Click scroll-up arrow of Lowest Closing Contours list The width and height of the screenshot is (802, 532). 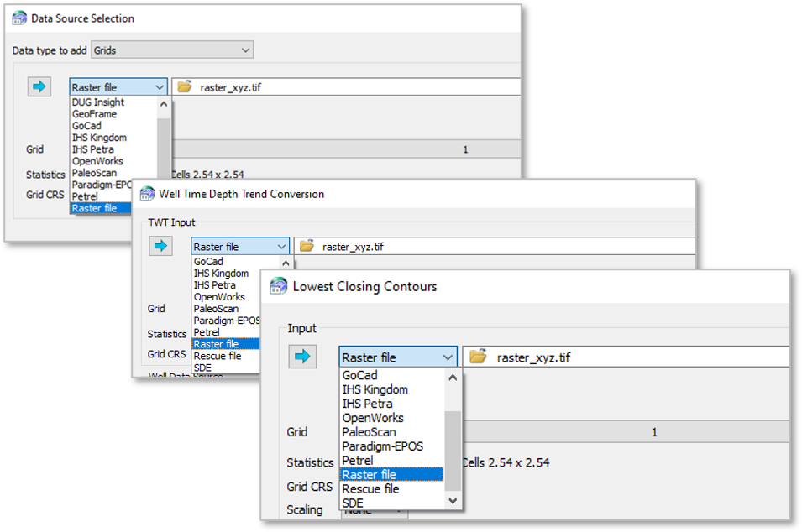coord(453,378)
